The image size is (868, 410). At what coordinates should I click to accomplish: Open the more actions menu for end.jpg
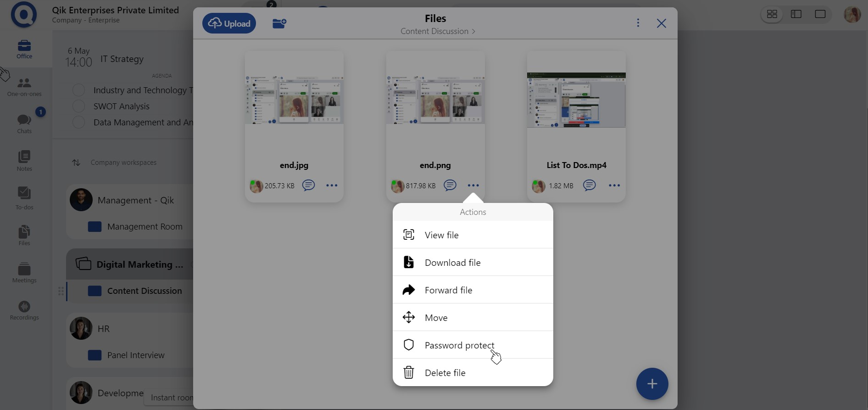[x=332, y=185]
